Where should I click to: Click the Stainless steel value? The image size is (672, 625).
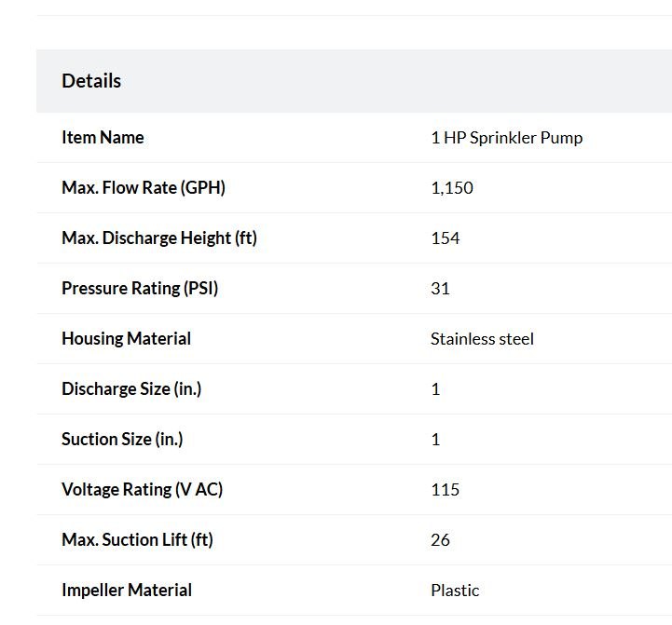[x=482, y=339]
